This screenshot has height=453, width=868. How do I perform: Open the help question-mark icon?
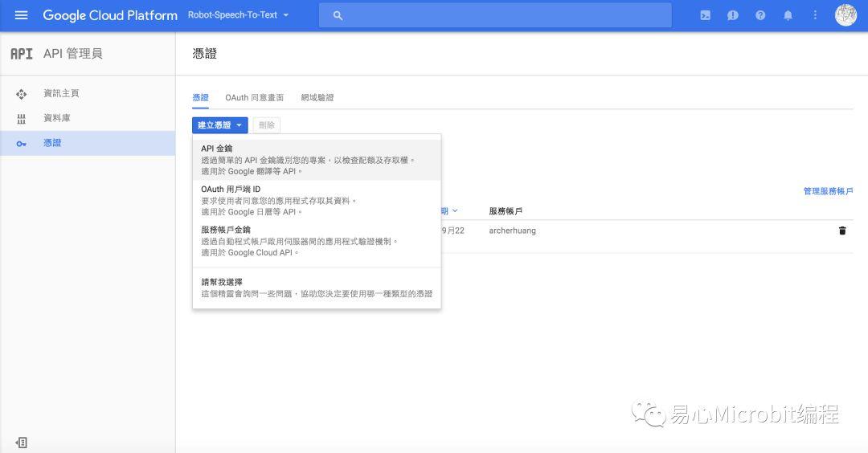click(760, 15)
